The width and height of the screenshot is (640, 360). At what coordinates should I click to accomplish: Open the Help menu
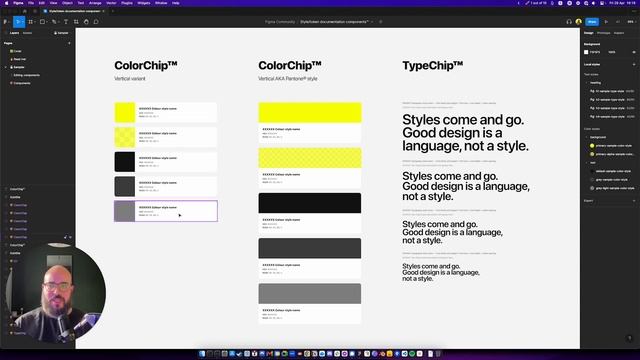[x=176, y=3]
